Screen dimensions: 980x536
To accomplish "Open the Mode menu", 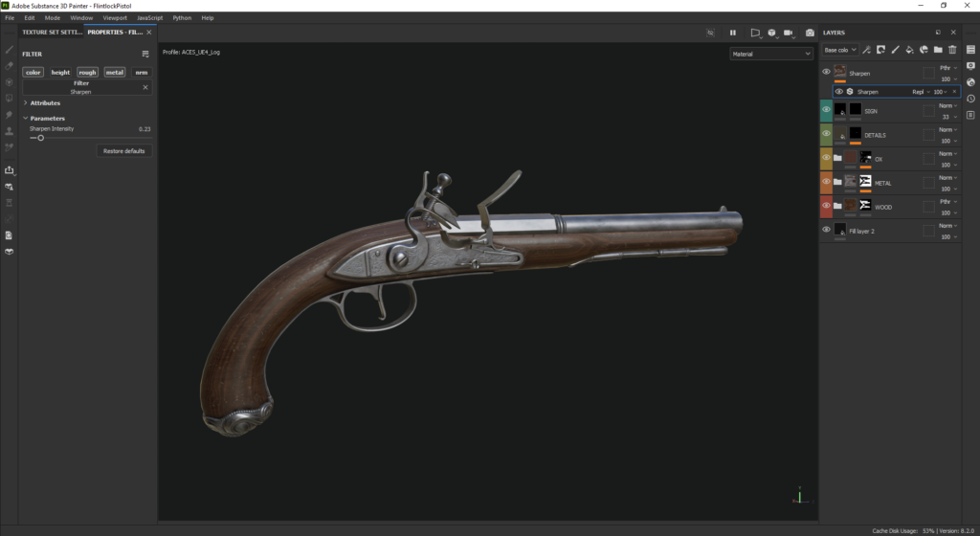I will [x=53, y=18].
